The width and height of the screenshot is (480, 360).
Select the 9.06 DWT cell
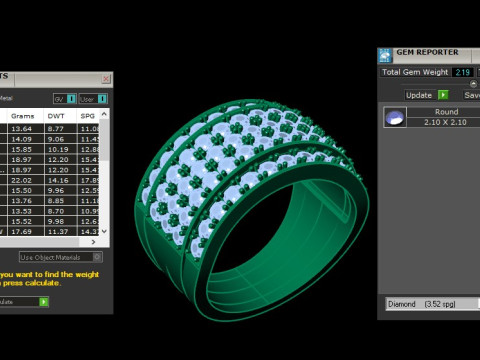(x=60, y=139)
